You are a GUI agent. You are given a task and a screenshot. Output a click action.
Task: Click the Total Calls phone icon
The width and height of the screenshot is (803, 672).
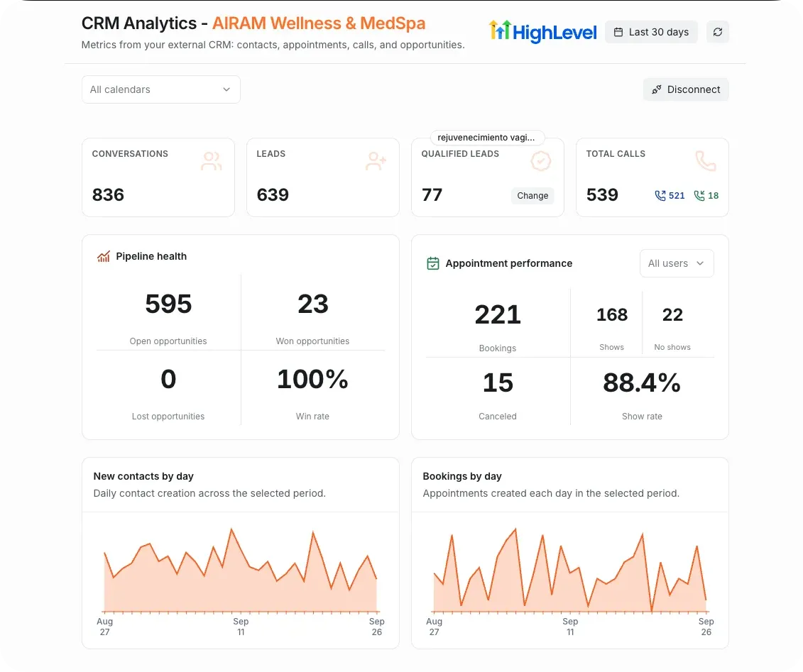tap(705, 161)
